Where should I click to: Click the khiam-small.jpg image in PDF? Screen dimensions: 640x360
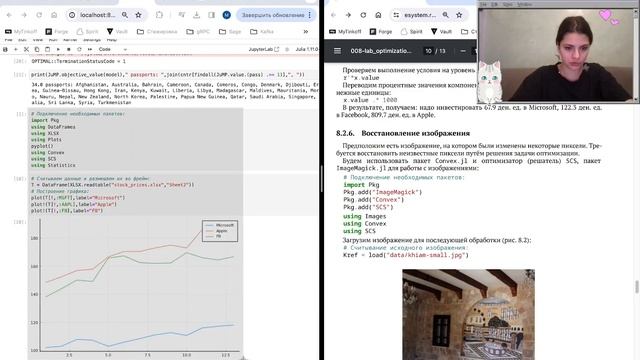469,314
